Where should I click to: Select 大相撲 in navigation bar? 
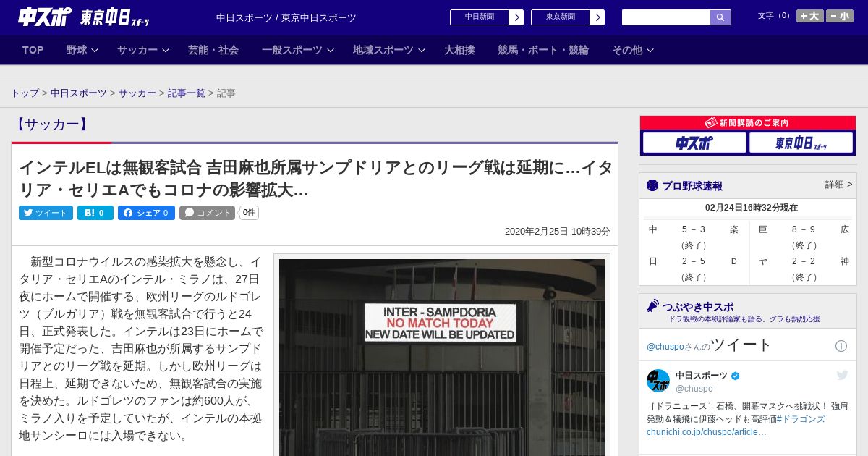[459, 50]
